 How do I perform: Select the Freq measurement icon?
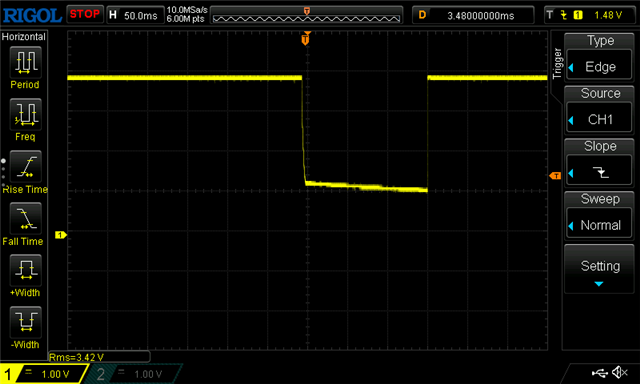(25, 114)
